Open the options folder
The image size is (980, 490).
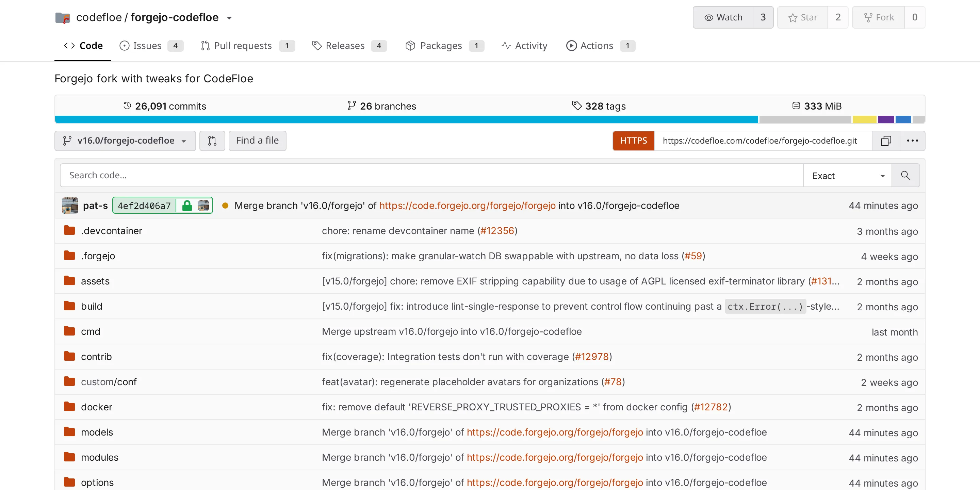[97, 483]
